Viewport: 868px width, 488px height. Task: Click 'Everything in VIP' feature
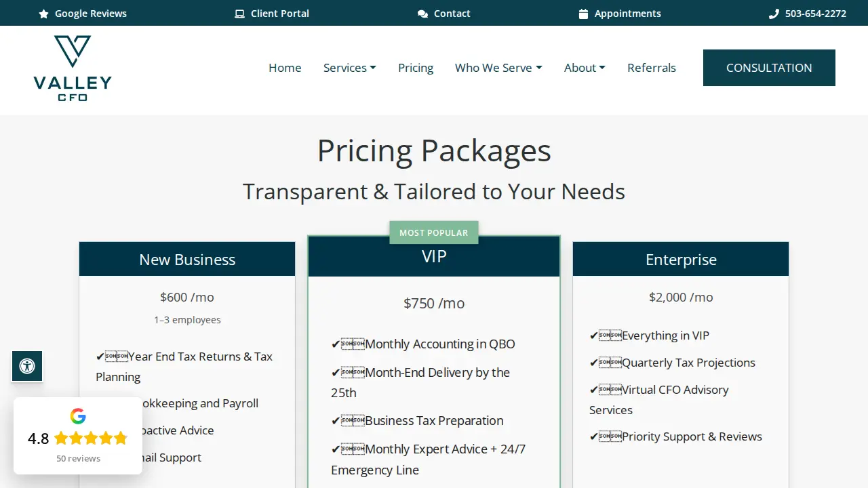pos(649,335)
